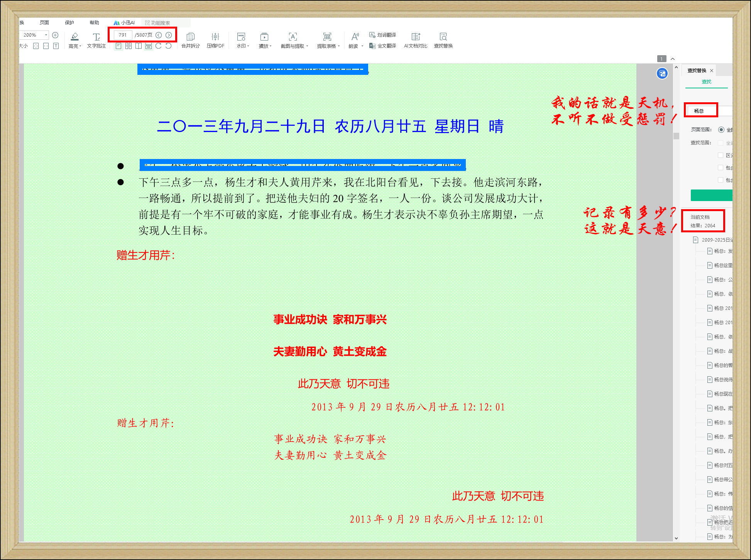Screen dimensions: 751x560
Task: Expand the 水印 watermark dropdown arrow
Action: tap(248, 46)
